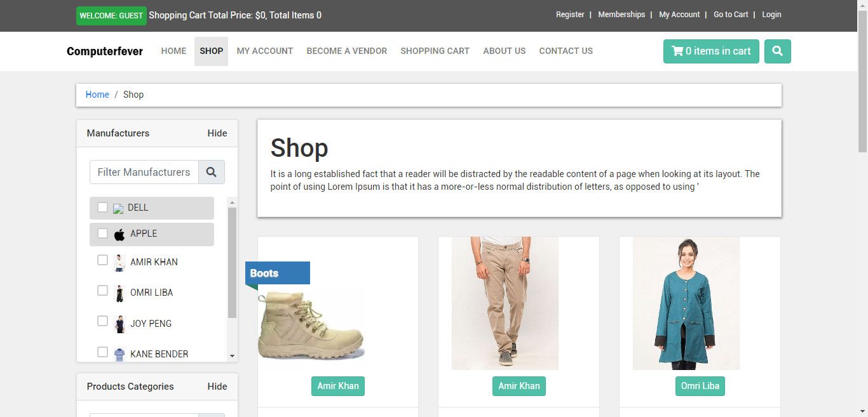Image resolution: width=868 pixels, height=417 pixels.
Task: Click the manufacturer filter search icon
Action: [212, 172]
